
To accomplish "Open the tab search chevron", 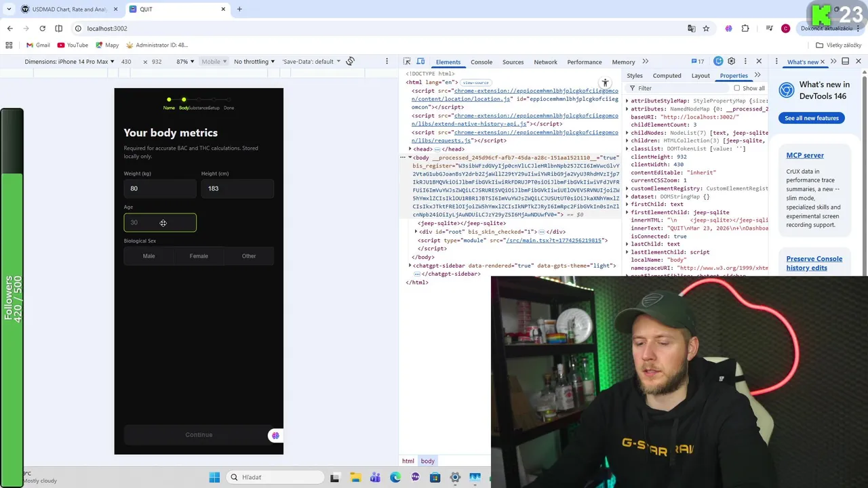I will click(7, 9).
